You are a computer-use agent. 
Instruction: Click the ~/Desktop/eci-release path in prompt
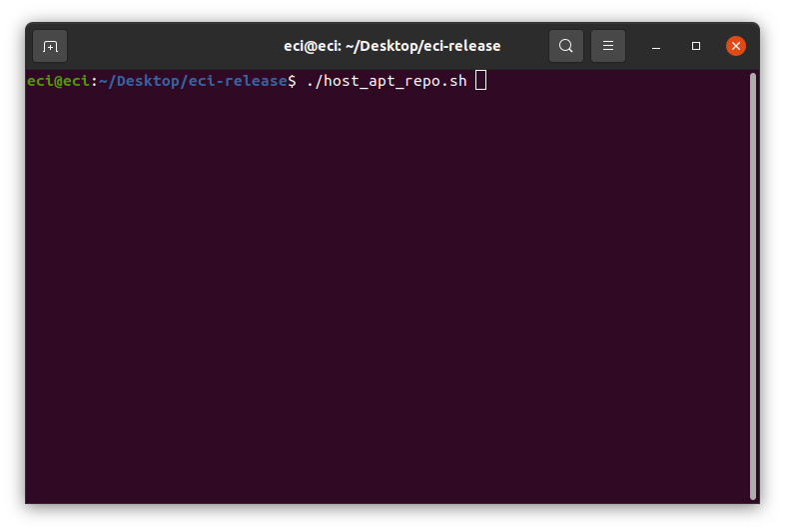pos(193,81)
